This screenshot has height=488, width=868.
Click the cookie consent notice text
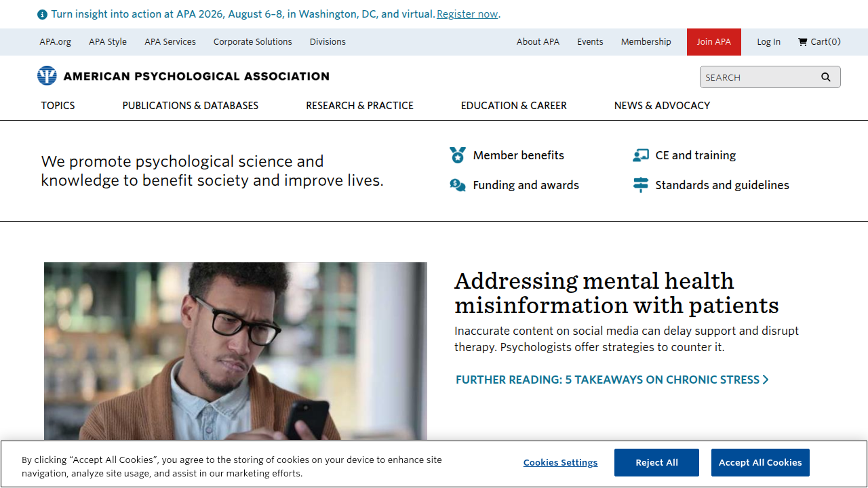[232, 466]
